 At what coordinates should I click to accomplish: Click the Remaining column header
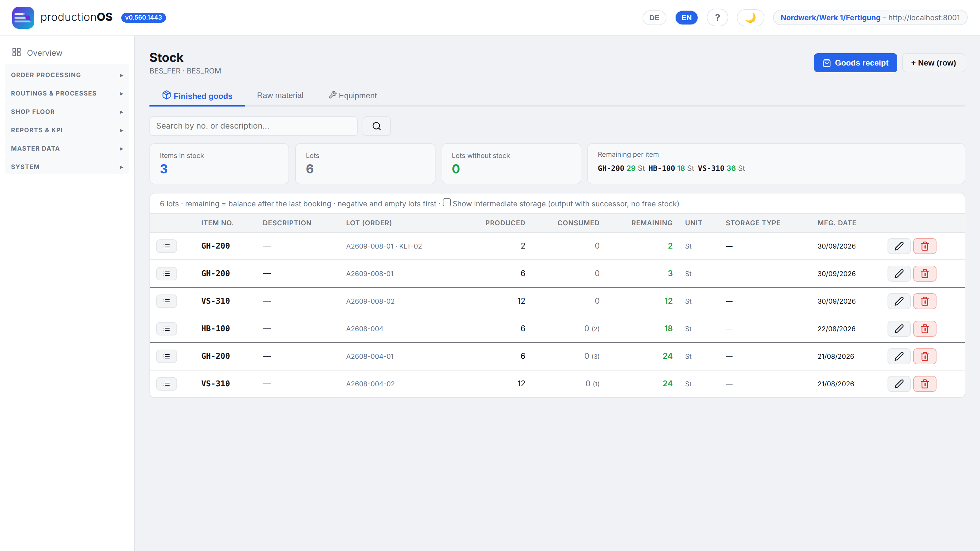pyautogui.click(x=652, y=223)
